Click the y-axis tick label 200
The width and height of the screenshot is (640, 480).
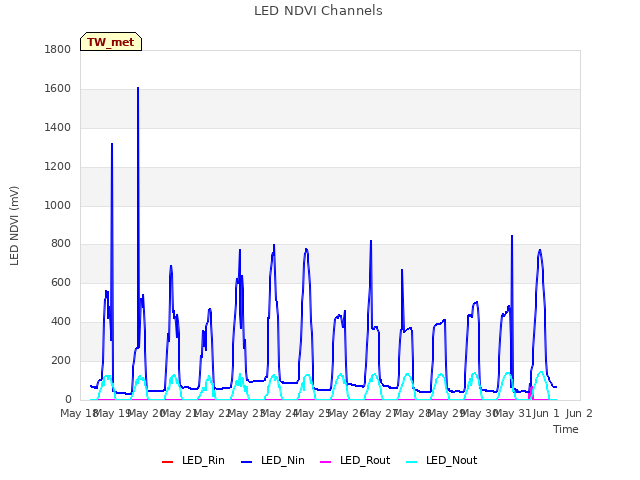(61, 360)
